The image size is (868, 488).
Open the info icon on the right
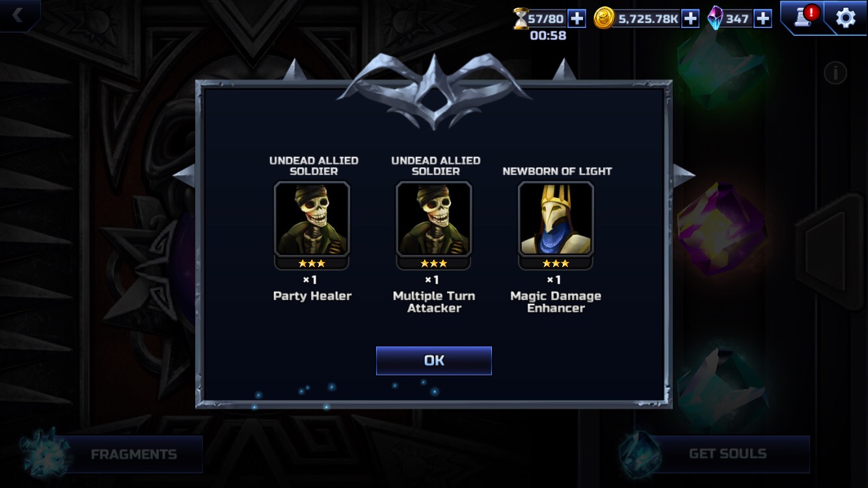click(835, 73)
